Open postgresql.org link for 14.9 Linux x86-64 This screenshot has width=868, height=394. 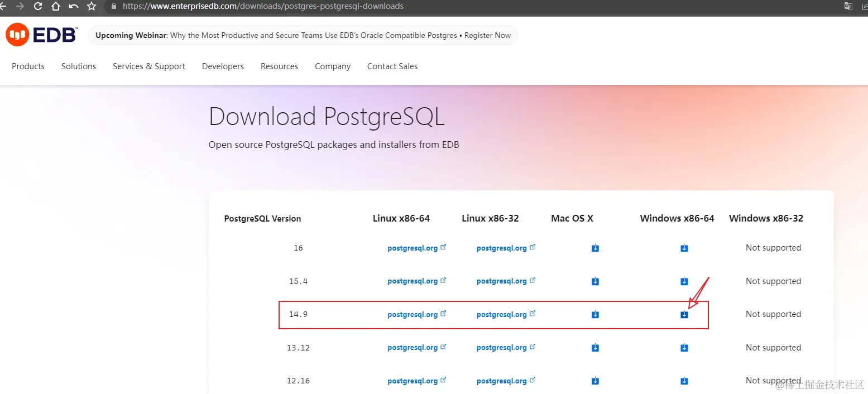pos(416,315)
